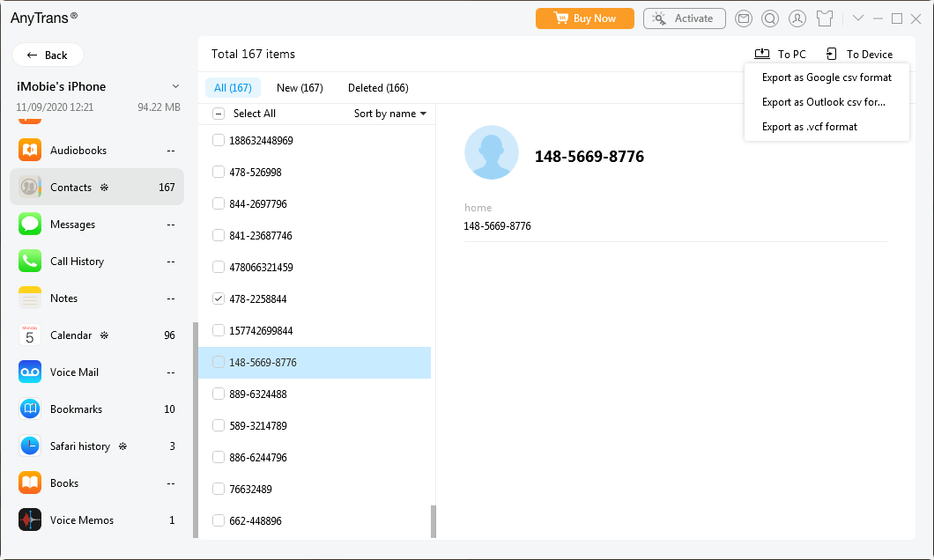The image size is (934, 560).
Task: Click the Buy Now label text
Action: (x=595, y=18)
